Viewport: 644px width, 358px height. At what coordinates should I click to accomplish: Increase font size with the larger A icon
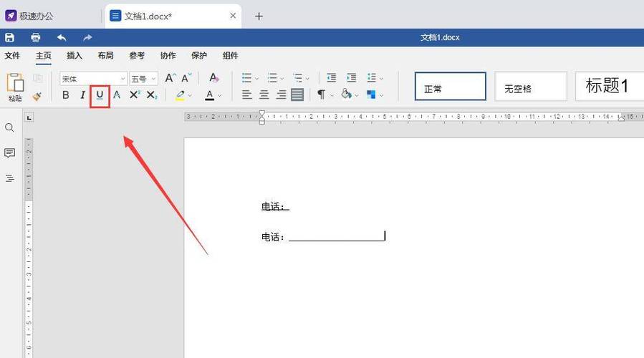click(x=170, y=78)
